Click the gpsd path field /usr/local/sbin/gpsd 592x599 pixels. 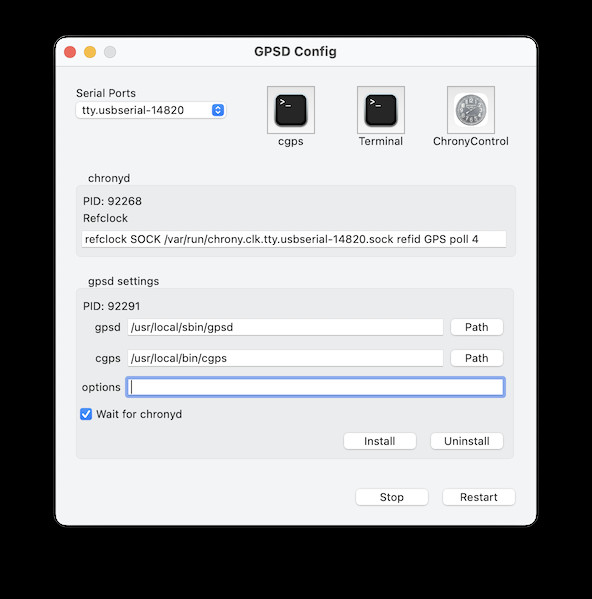click(285, 327)
